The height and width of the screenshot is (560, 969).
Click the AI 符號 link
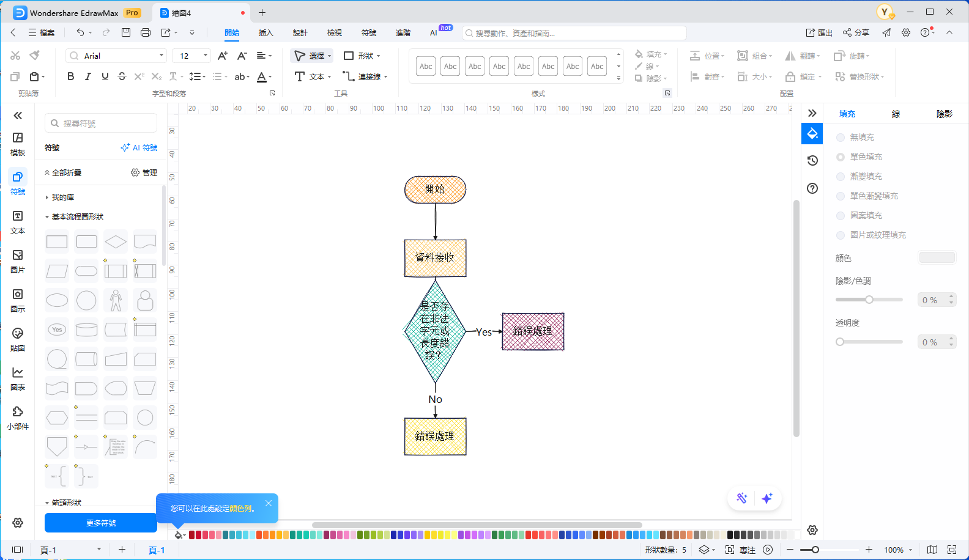tap(139, 148)
